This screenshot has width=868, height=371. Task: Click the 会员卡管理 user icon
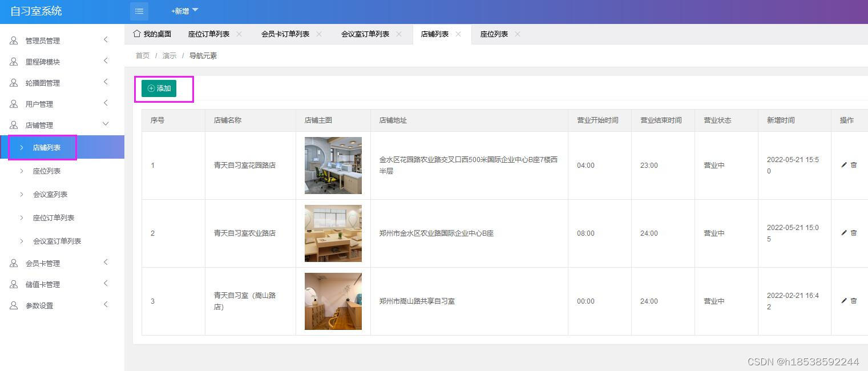pos(14,263)
